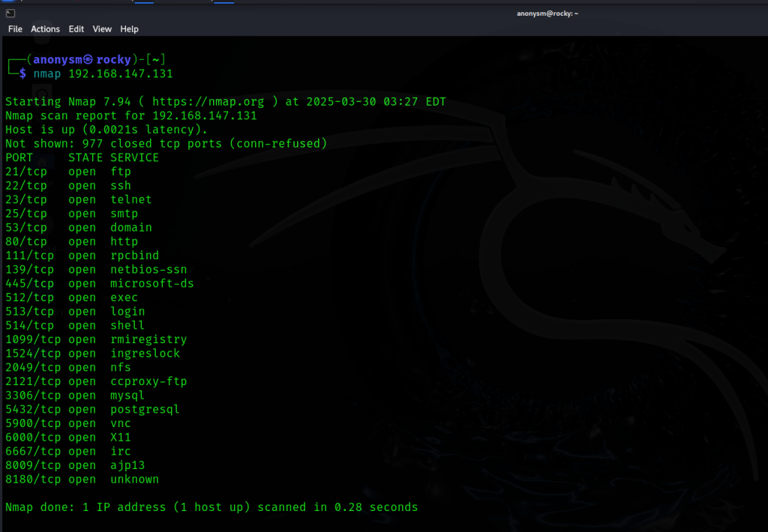Click the postgresql service name

[x=145, y=410]
